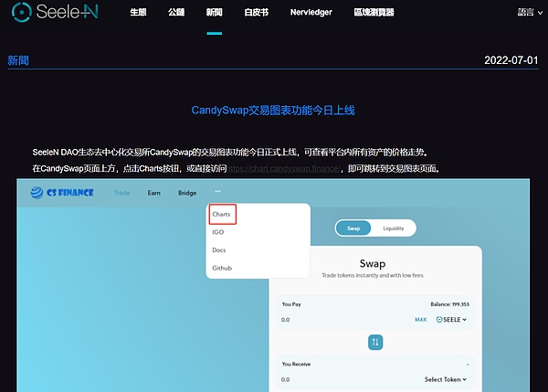Click the 'You Pay' label
The width and height of the screenshot is (548, 392).
[291, 304]
